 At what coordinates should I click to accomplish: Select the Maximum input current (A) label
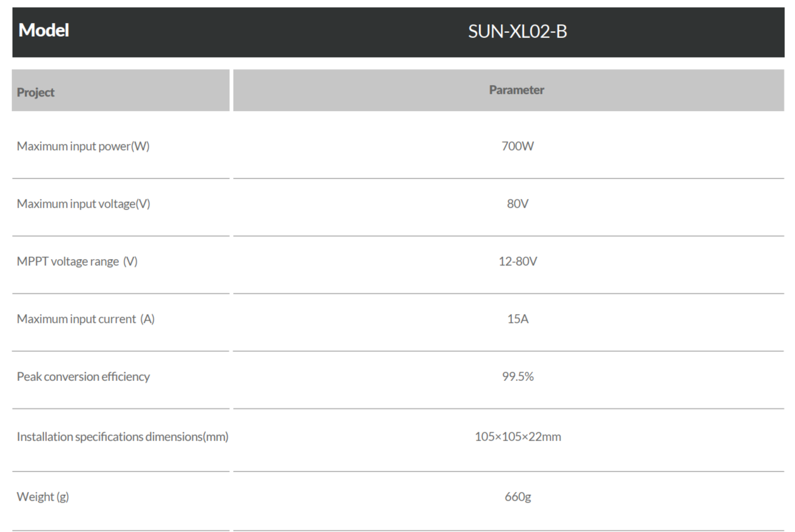[x=86, y=319]
